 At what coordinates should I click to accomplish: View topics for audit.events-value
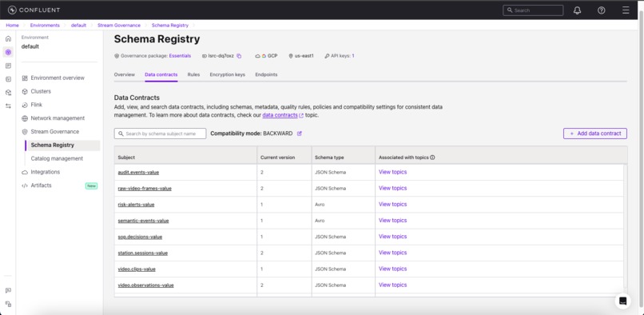[x=392, y=172]
